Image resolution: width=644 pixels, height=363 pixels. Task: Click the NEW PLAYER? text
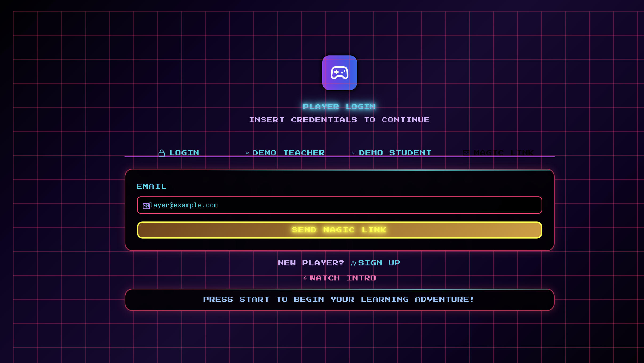pos(311,263)
